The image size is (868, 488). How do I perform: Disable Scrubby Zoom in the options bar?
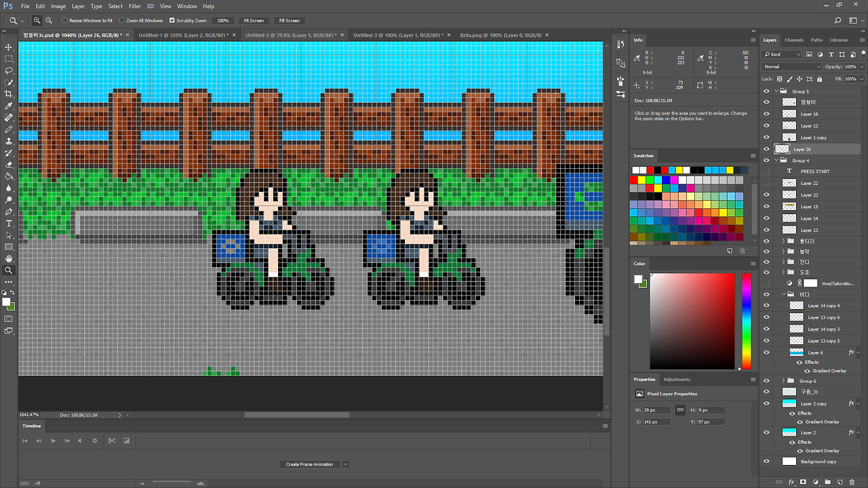[172, 20]
